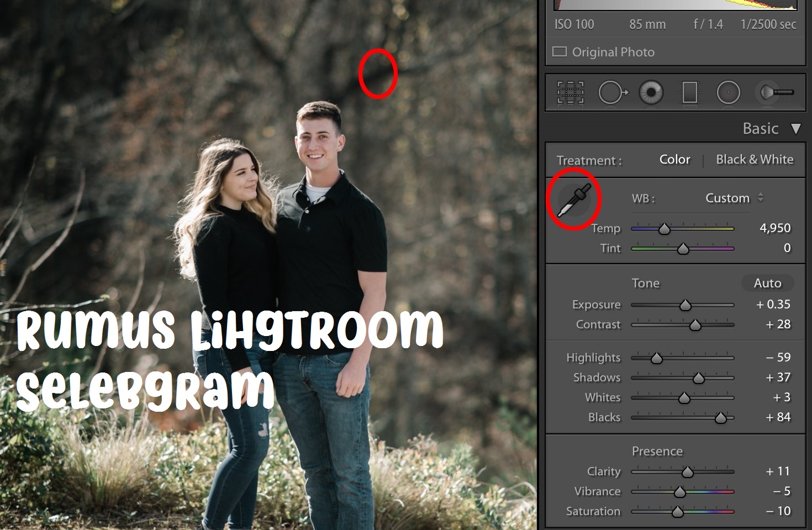Adjust the Saturation slider handle
Image resolution: width=812 pixels, height=530 pixels.
pos(678,512)
